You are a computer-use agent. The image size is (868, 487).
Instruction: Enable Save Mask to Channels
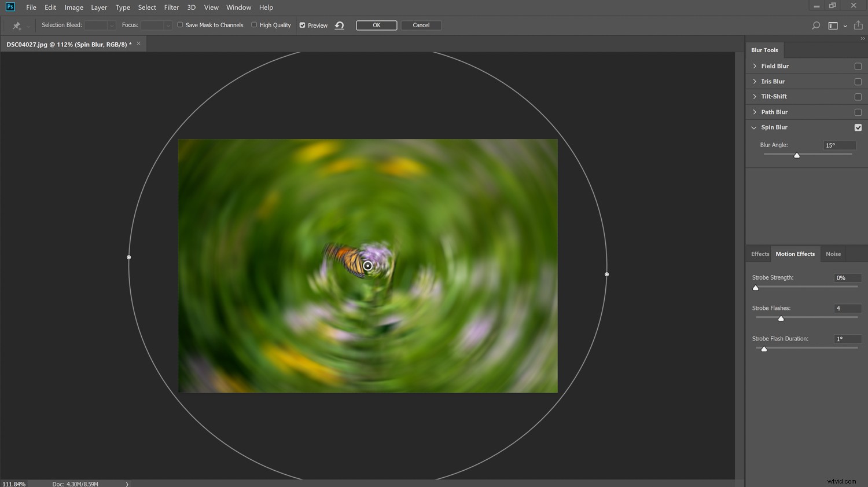coord(180,25)
